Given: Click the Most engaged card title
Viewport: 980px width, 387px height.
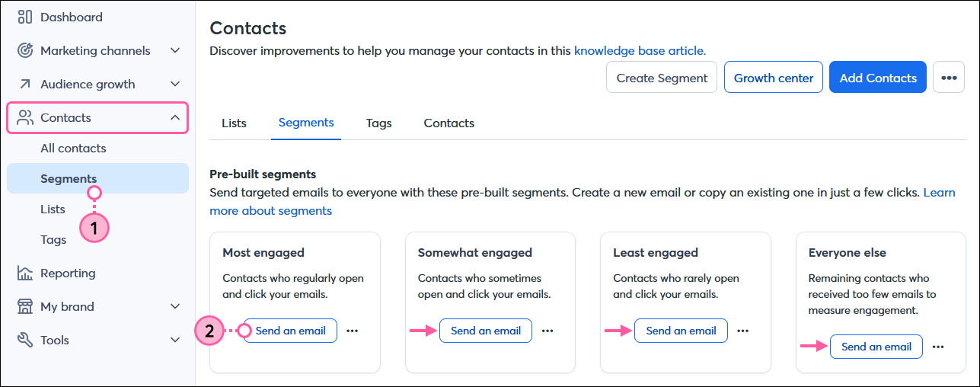Looking at the screenshot, I should click(x=263, y=252).
